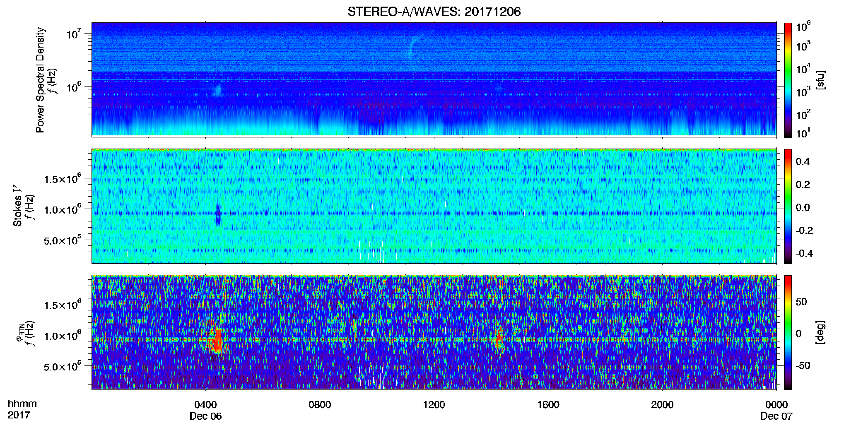Select the phi RTN axis label
This screenshot has height=447, width=868.
click(19, 332)
